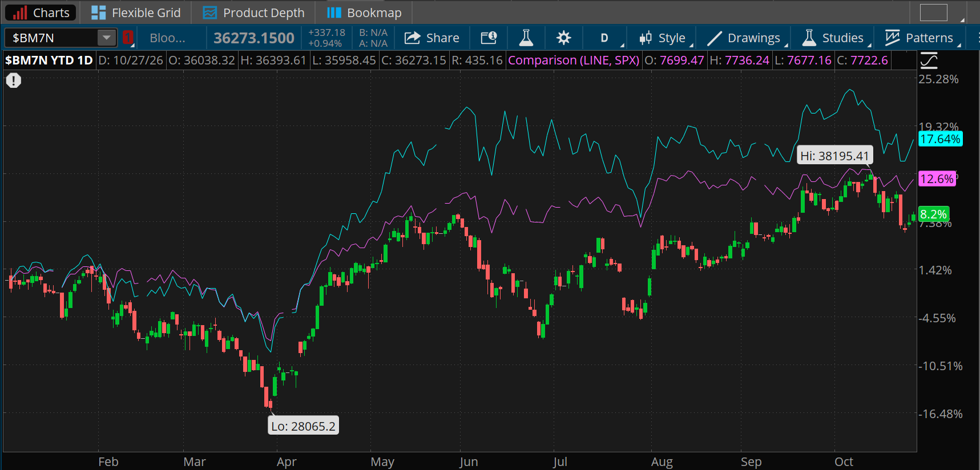Click the Charts tab bar chart icon
This screenshot has height=470, width=980.
(20, 13)
